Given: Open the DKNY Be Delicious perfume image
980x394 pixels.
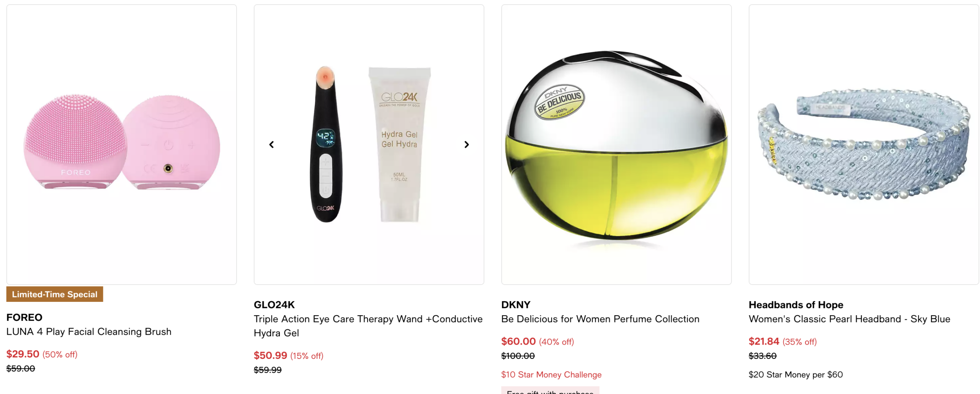Looking at the screenshot, I should point(616,145).
